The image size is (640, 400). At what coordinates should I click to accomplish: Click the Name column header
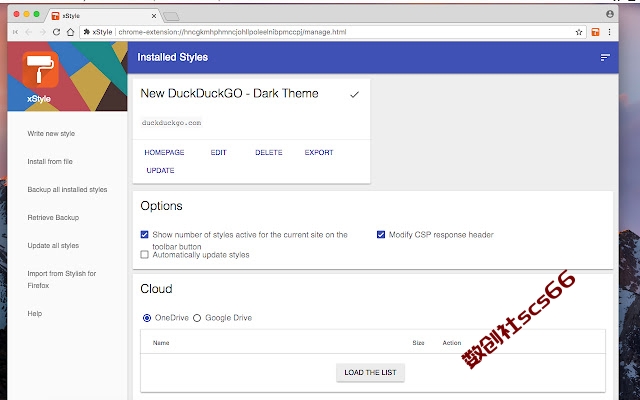(161, 343)
